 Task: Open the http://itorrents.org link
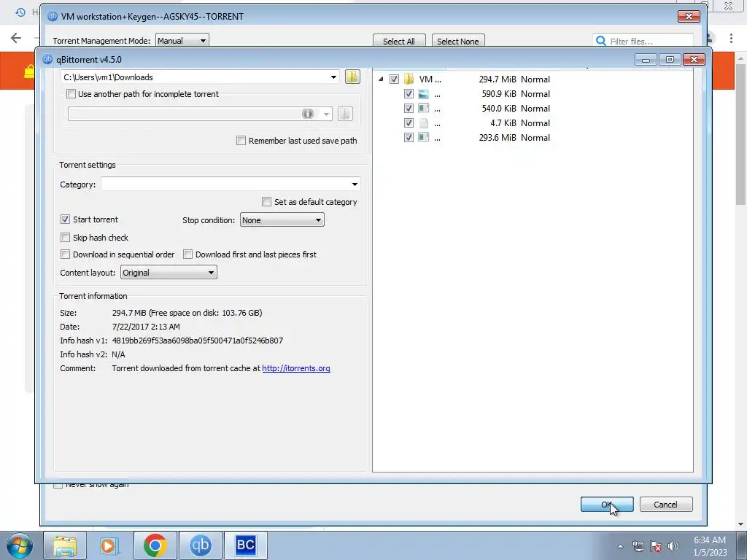[296, 368]
